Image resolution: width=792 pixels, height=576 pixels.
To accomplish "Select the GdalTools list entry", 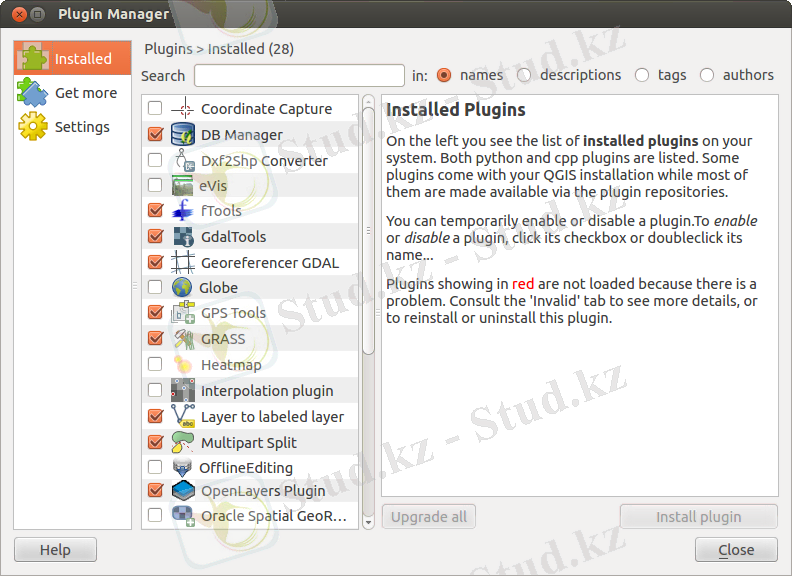I will click(233, 236).
